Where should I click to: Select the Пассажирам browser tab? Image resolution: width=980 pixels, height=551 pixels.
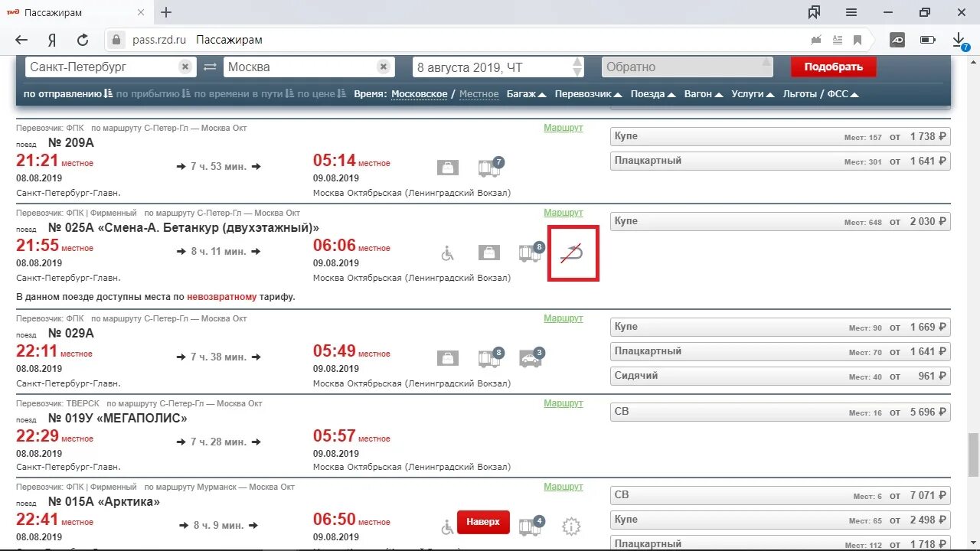coord(77,13)
